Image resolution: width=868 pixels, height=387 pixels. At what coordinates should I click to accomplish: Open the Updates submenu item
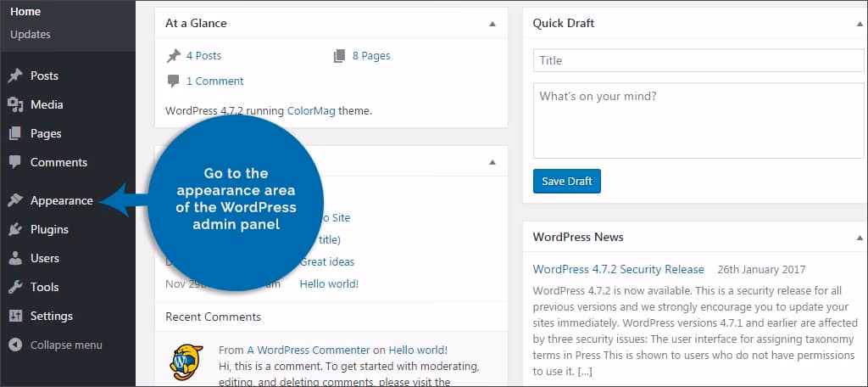[x=31, y=34]
